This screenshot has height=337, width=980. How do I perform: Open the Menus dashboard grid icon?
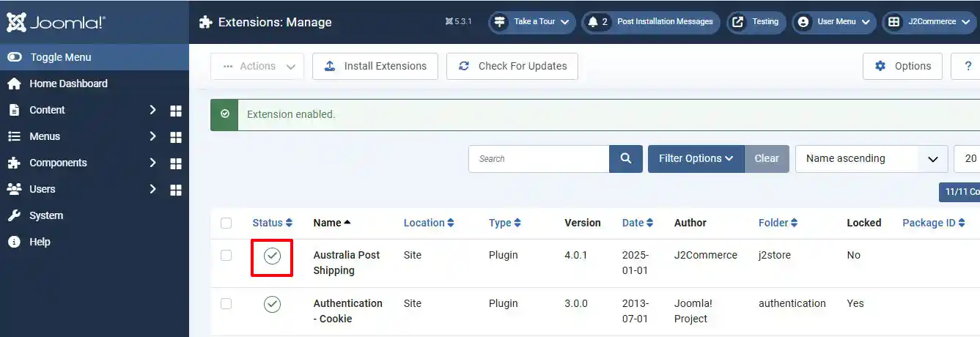point(176,136)
